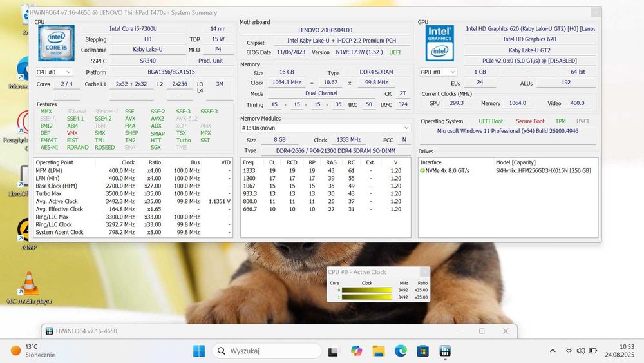The height and width of the screenshot is (363, 644).
Task: Click the 'Prod. Unit' field
Action: click(211, 61)
